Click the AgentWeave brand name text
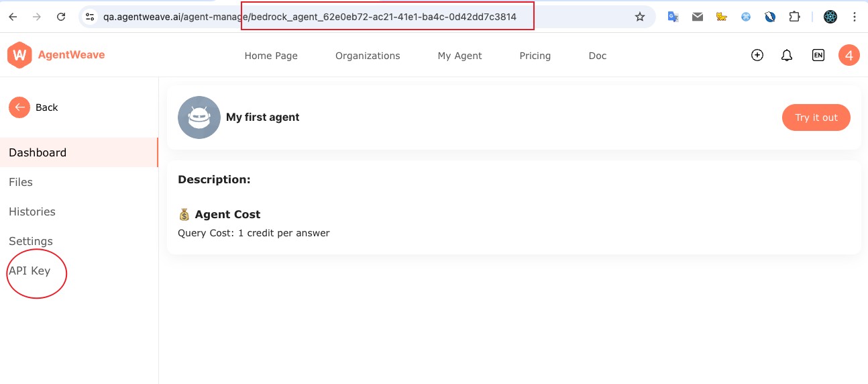868x384 pixels. pos(71,55)
